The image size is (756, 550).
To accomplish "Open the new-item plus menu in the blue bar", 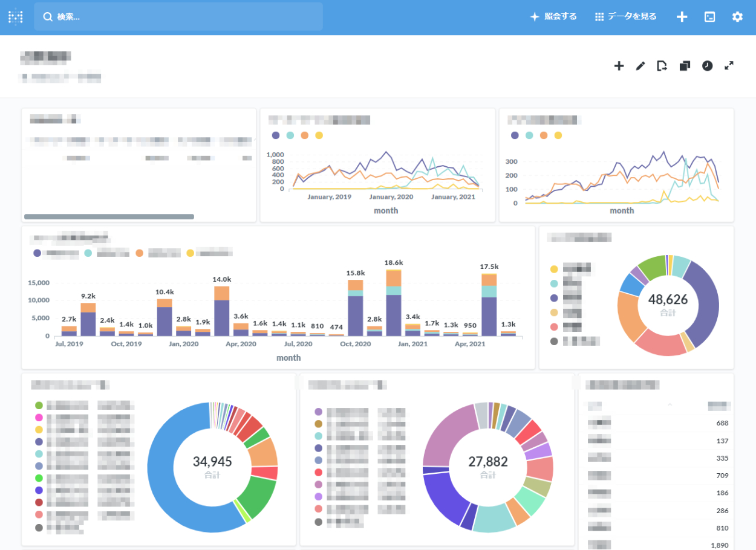I will (x=682, y=17).
